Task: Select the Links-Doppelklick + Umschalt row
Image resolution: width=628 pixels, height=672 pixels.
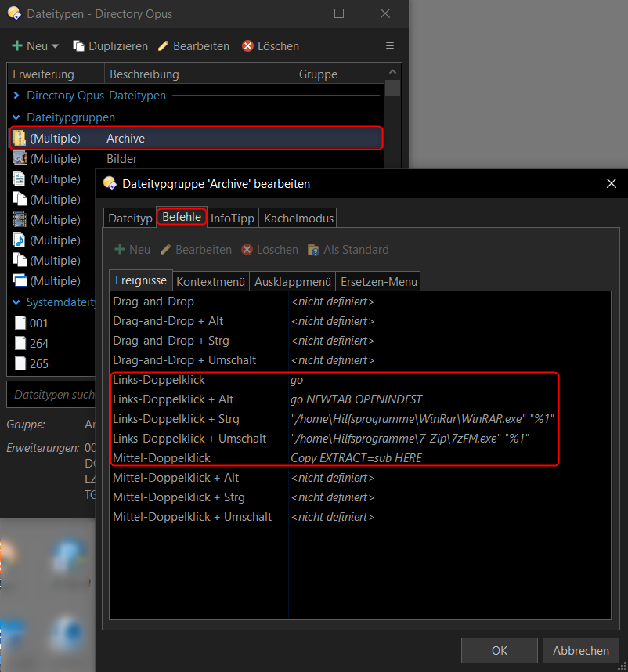Action: [360, 439]
